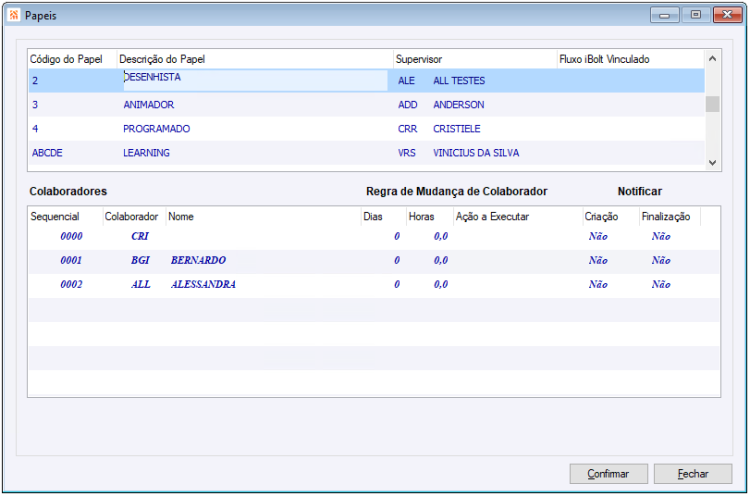Screen dimensions: 750x496
Task: Click role code 3
Action: click(35, 105)
